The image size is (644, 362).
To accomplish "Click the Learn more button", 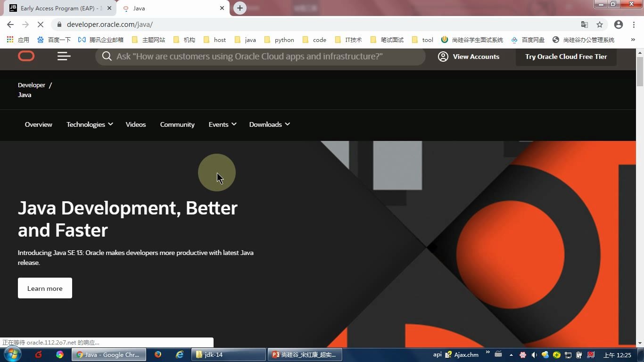I will tap(45, 288).
